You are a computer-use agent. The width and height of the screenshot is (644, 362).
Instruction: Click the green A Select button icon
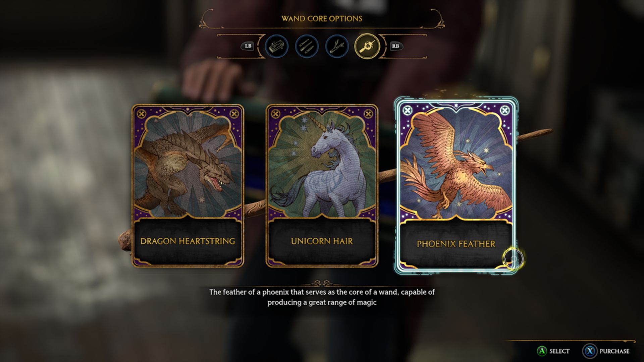click(x=542, y=351)
